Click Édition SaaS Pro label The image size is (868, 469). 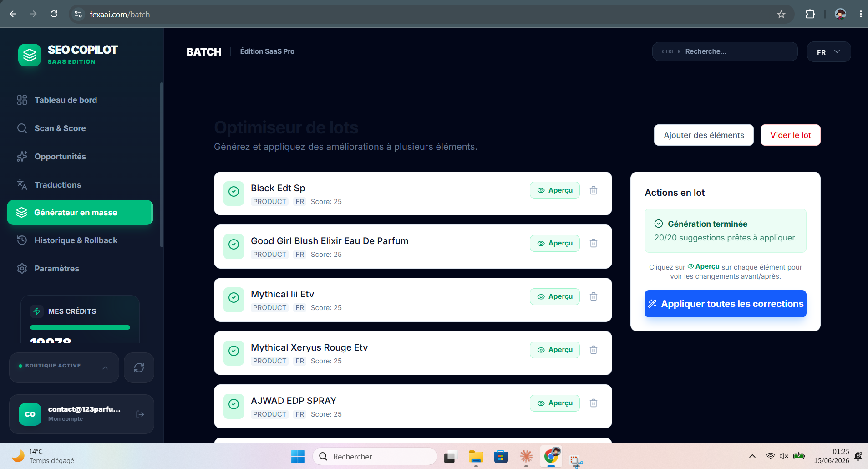pyautogui.click(x=267, y=51)
